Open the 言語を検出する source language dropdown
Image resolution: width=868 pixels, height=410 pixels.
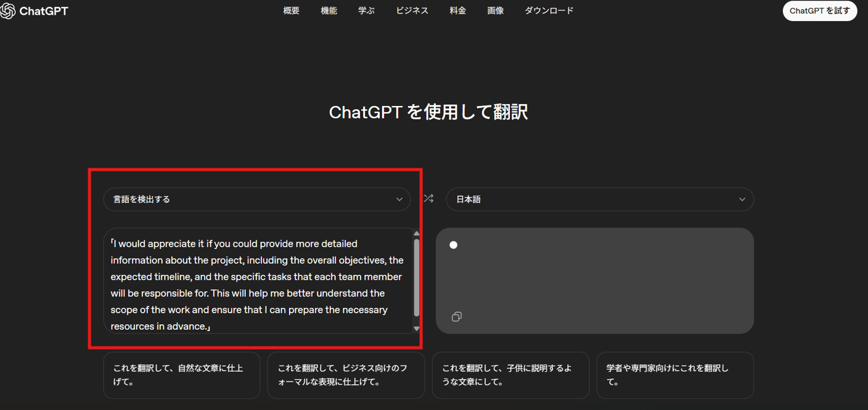click(x=256, y=199)
